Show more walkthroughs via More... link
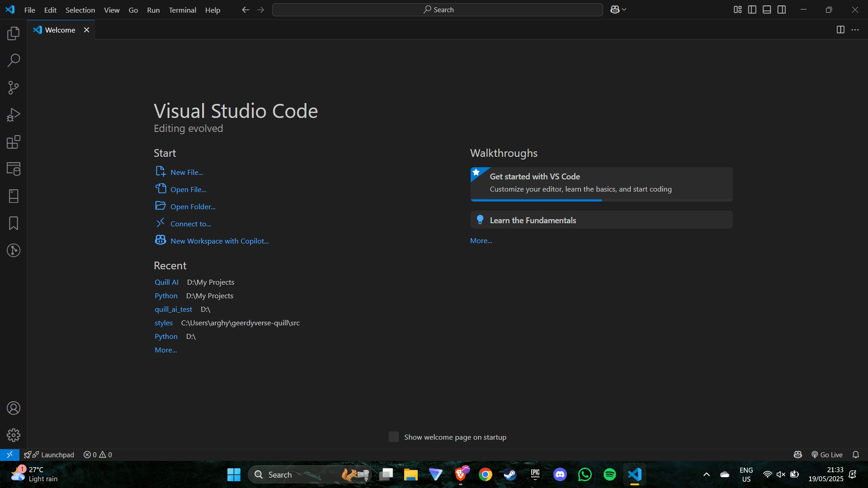Viewport: 868px width, 488px height. [481, 240]
